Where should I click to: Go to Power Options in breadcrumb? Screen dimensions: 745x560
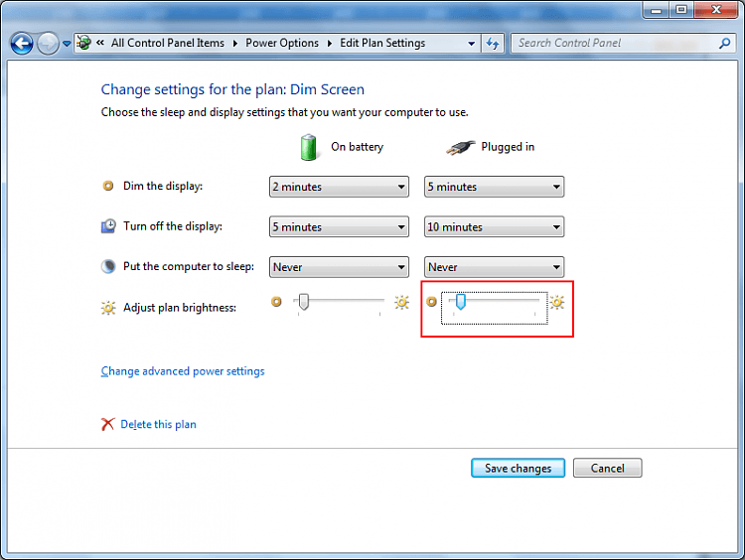coord(282,43)
